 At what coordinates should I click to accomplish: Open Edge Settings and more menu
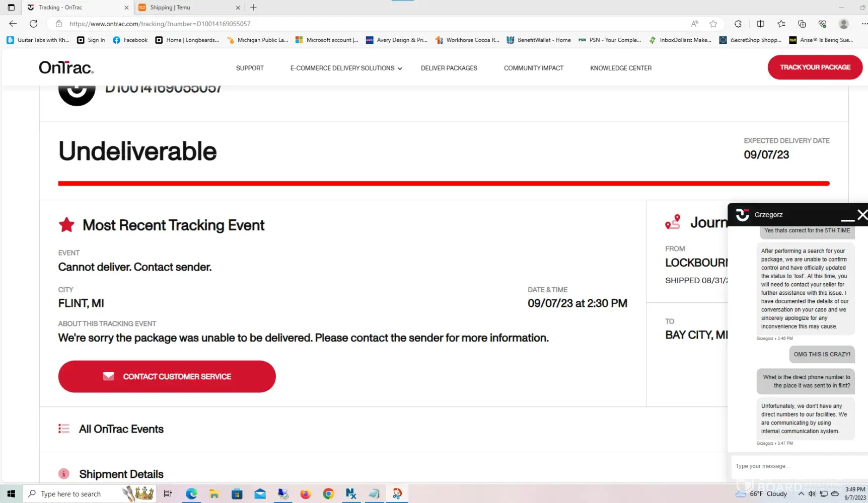(x=863, y=24)
